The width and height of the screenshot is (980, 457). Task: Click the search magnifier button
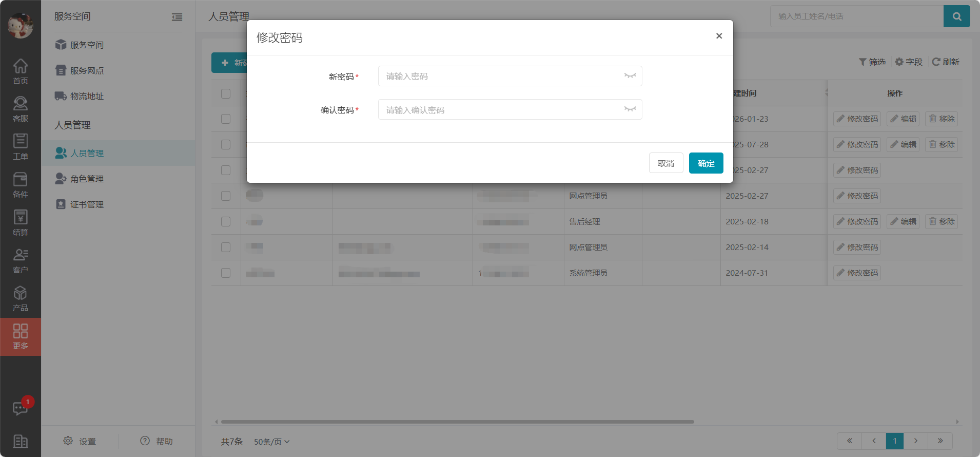(956, 16)
